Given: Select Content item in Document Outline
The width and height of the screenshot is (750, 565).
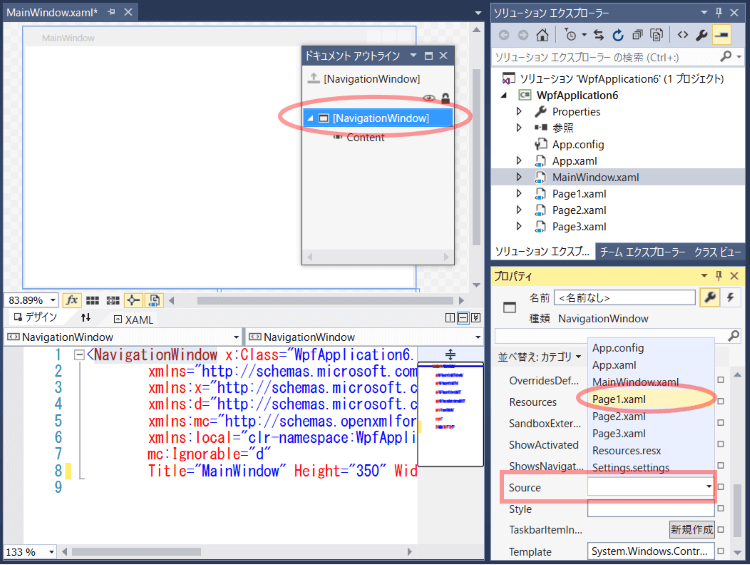Looking at the screenshot, I should (x=365, y=137).
